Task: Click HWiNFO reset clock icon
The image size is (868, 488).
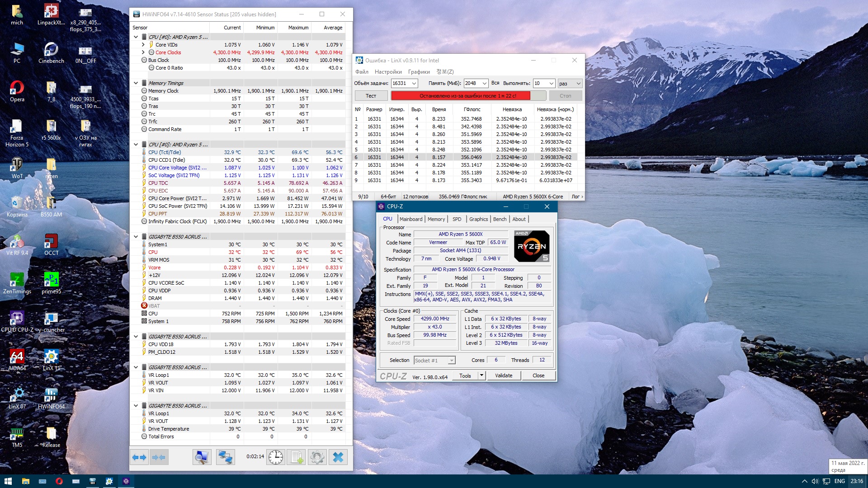Action: click(x=275, y=457)
